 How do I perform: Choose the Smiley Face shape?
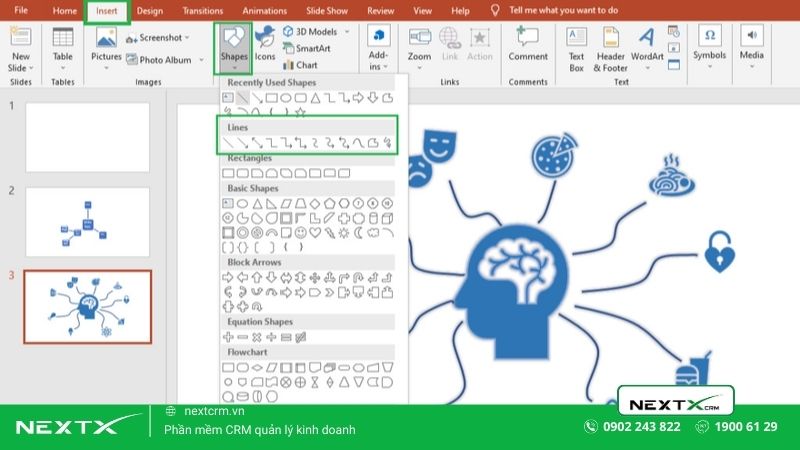point(301,233)
